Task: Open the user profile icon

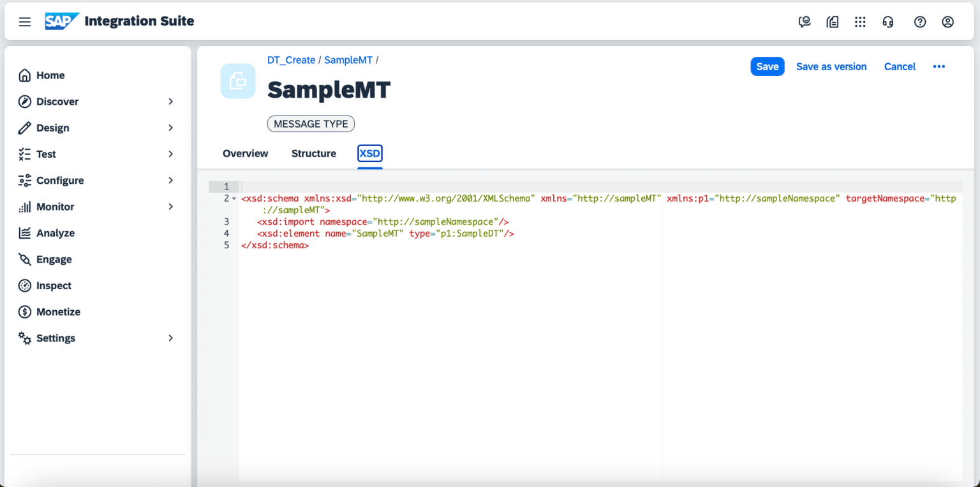Action: coord(947,22)
